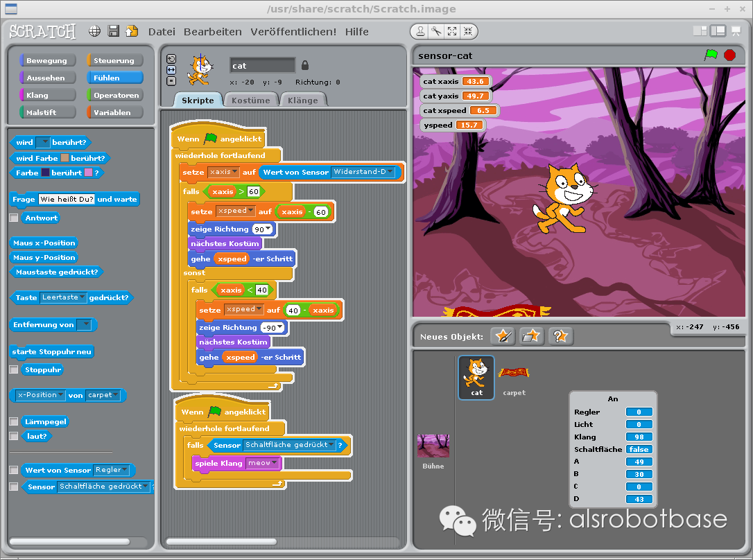Select the Variablen block category
Viewport: 753px width, 560px height.
click(114, 112)
